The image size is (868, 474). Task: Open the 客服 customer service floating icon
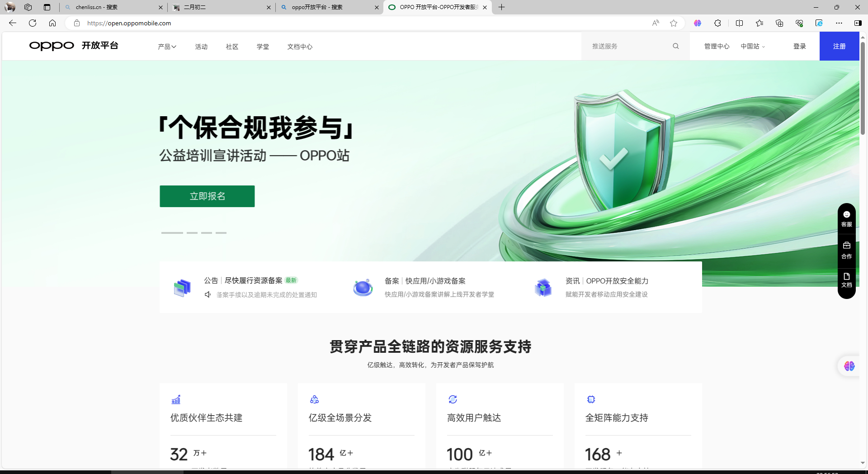click(x=846, y=218)
